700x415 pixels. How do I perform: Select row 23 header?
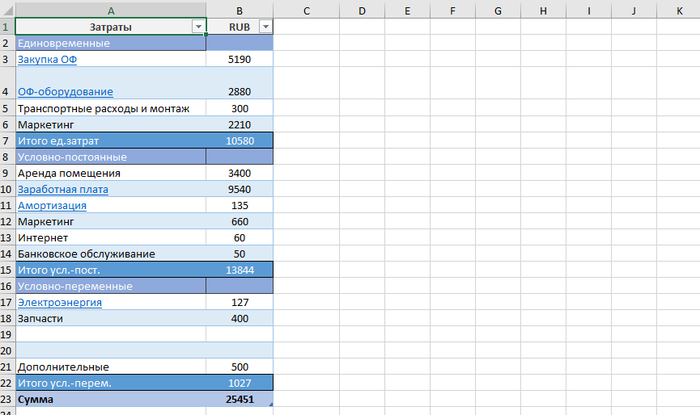tap(7, 399)
